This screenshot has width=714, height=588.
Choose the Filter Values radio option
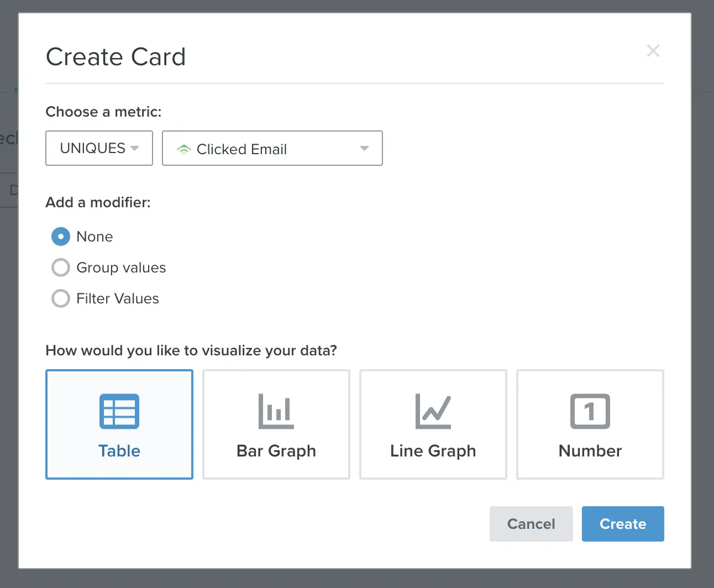[61, 298]
